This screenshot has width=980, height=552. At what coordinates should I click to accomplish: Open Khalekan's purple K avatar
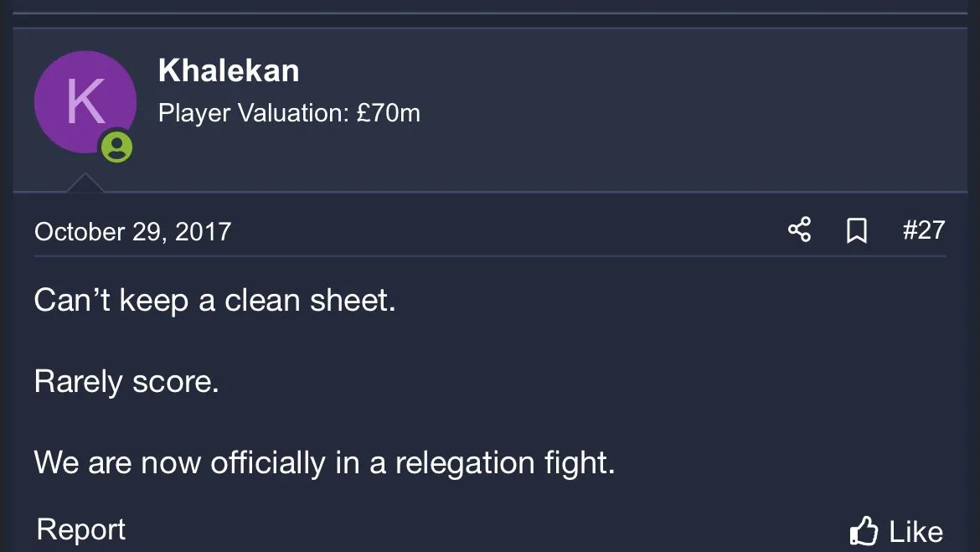85,101
